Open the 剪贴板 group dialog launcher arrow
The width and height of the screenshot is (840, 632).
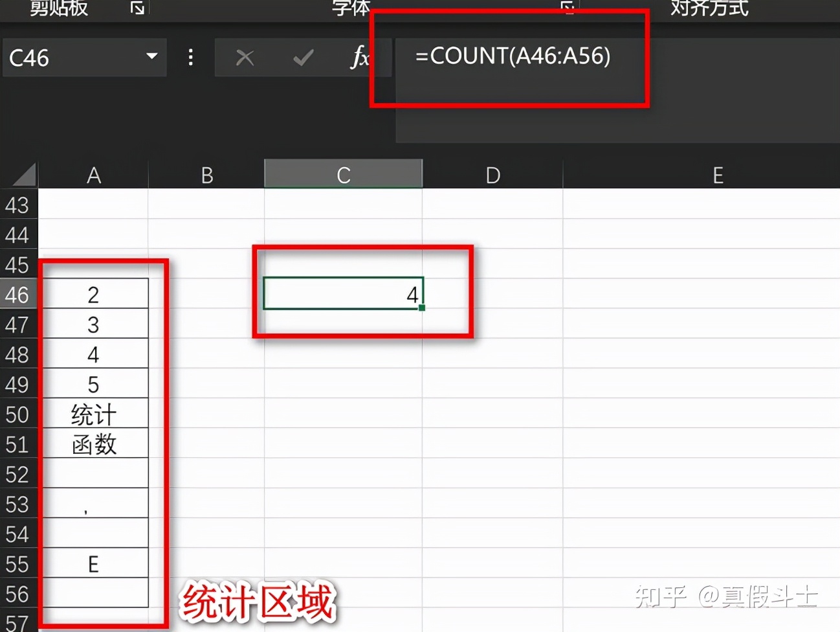pos(136,9)
